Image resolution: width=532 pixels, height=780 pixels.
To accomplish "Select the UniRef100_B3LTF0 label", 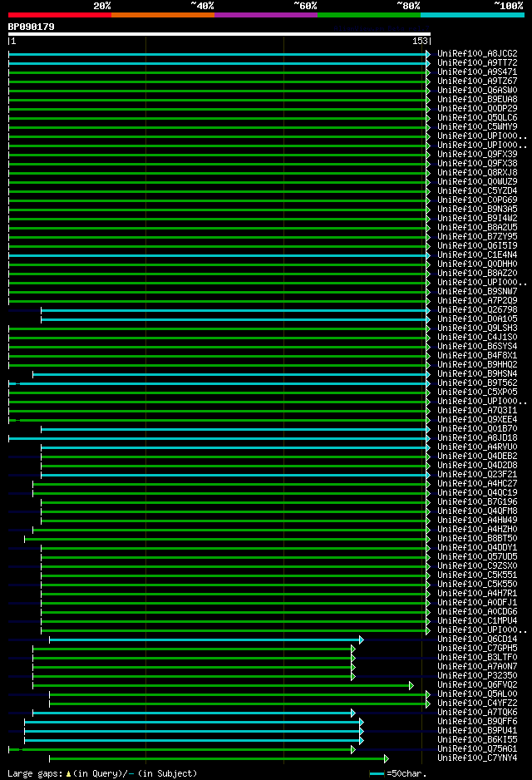I will [x=477, y=658].
